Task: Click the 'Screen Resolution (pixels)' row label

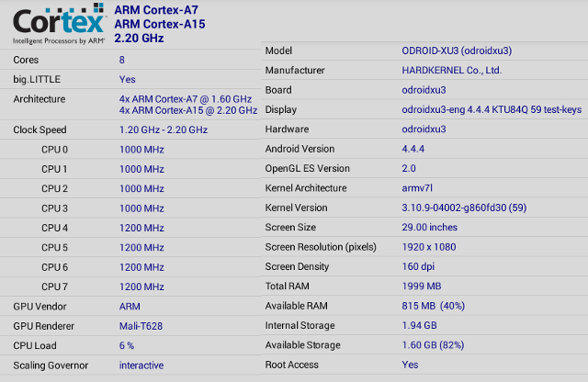Action: [x=321, y=247]
